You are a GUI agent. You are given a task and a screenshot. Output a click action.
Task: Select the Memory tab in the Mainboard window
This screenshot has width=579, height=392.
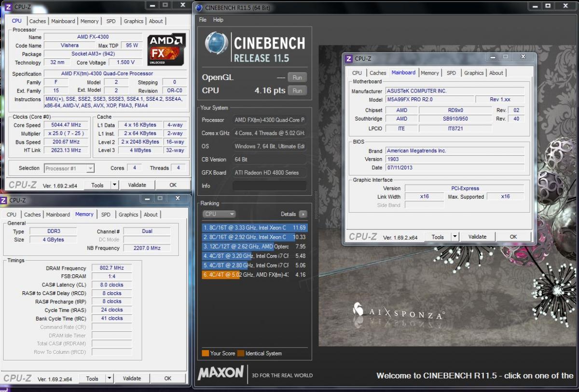430,73
